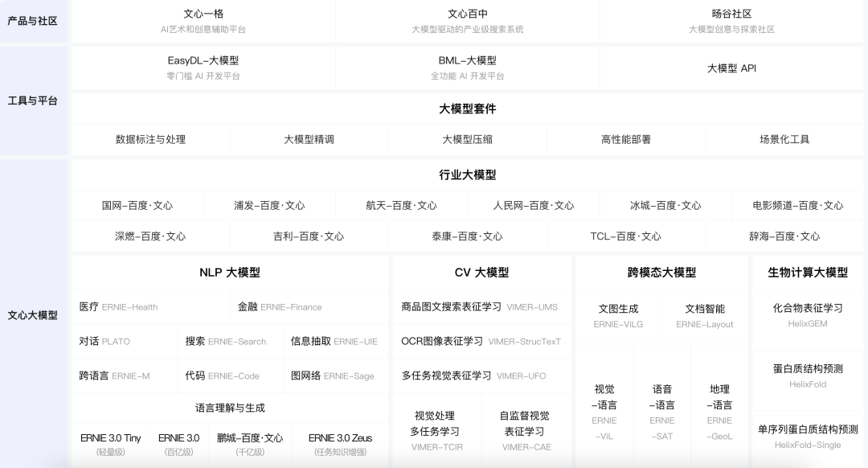This screenshot has height=468, width=868.
Task: Select 电影频道-百度·文心 industry model
Action: (798, 206)
